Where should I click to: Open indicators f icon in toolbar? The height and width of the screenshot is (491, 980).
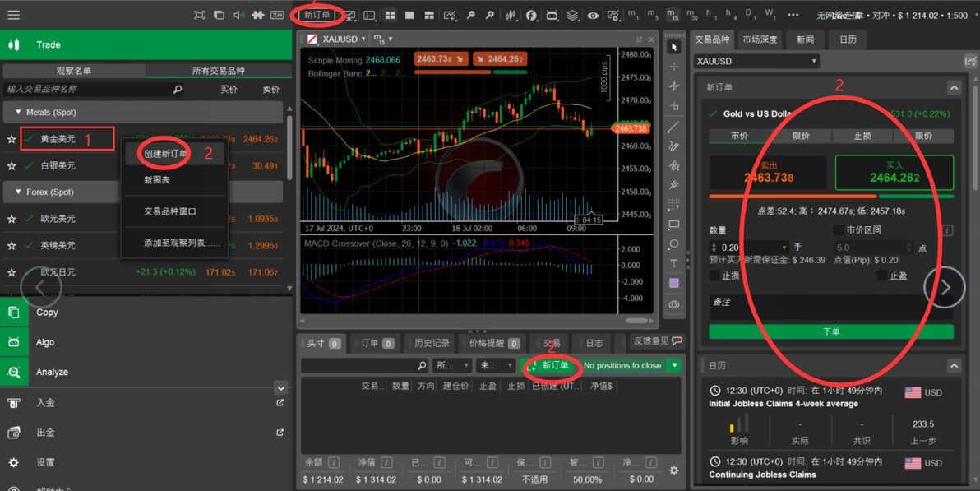point(531,15)
